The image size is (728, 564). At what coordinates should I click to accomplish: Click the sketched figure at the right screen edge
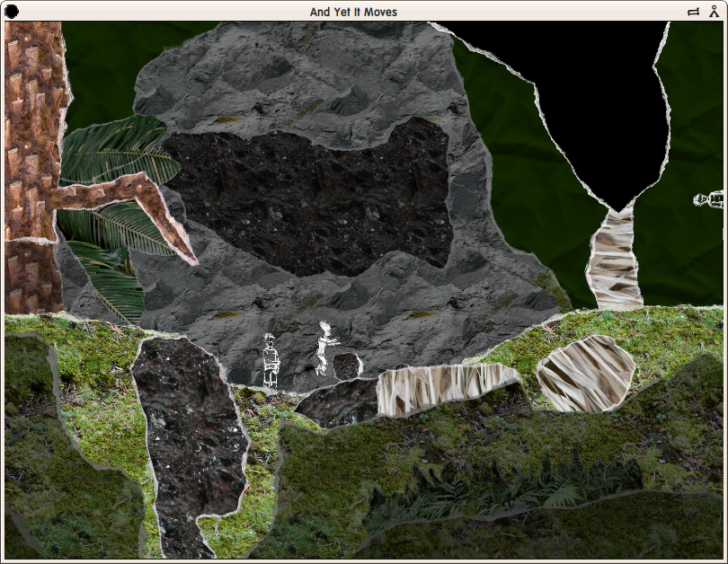[x=708, y=200]
